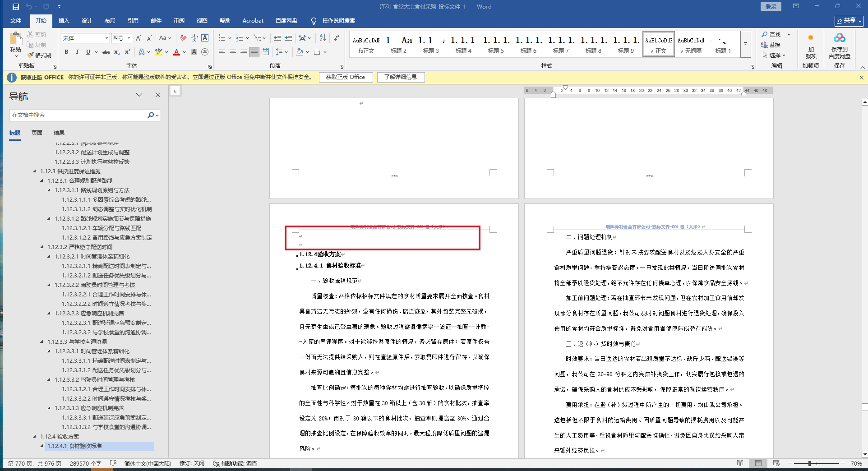Save to Baidu Netdisk (保存到百度网盘)
The width and height of the screenshot is (868, 471).
839,46
